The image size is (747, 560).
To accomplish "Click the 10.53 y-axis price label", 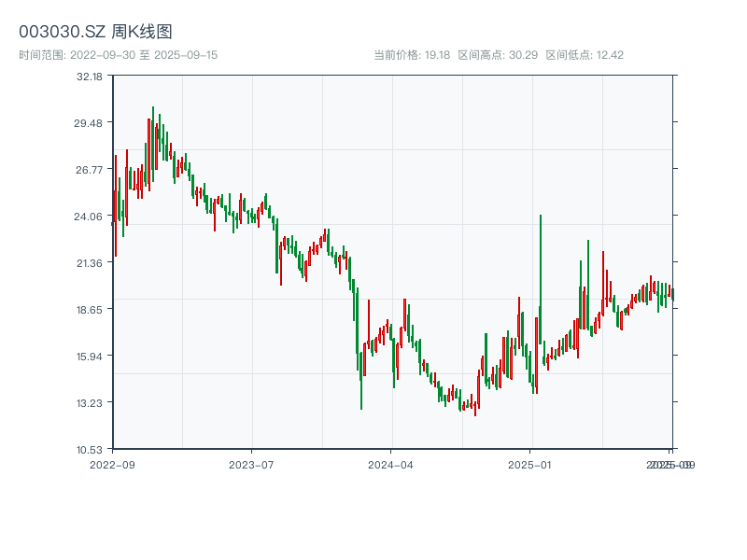I will [90, 449].
